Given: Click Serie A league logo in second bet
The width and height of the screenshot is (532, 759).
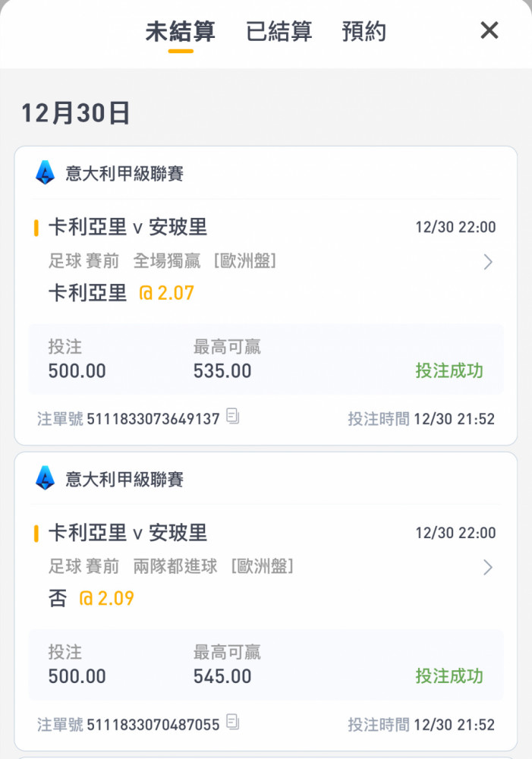Looking at the screenshot, I should click(46, 478).
